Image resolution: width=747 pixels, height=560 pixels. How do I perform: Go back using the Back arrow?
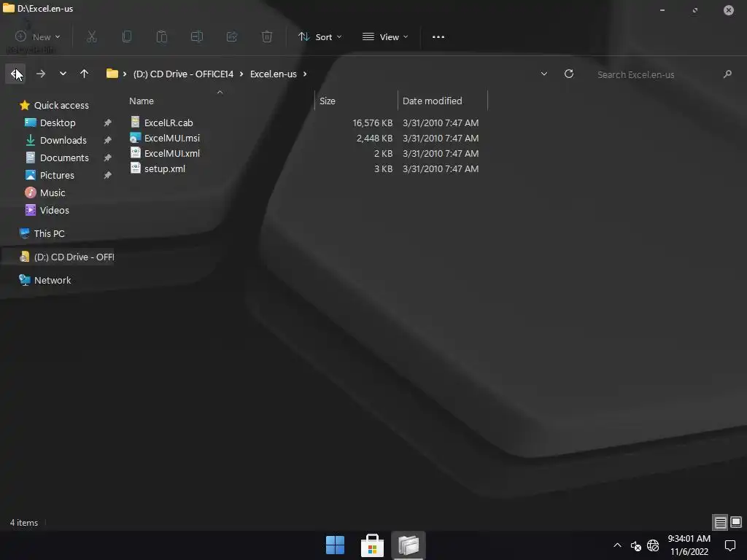[15, 74]
